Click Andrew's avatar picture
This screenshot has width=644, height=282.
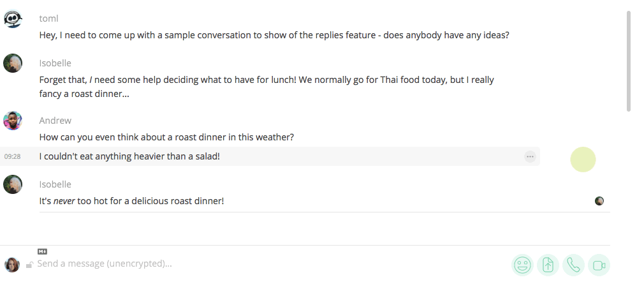[13, 121]
